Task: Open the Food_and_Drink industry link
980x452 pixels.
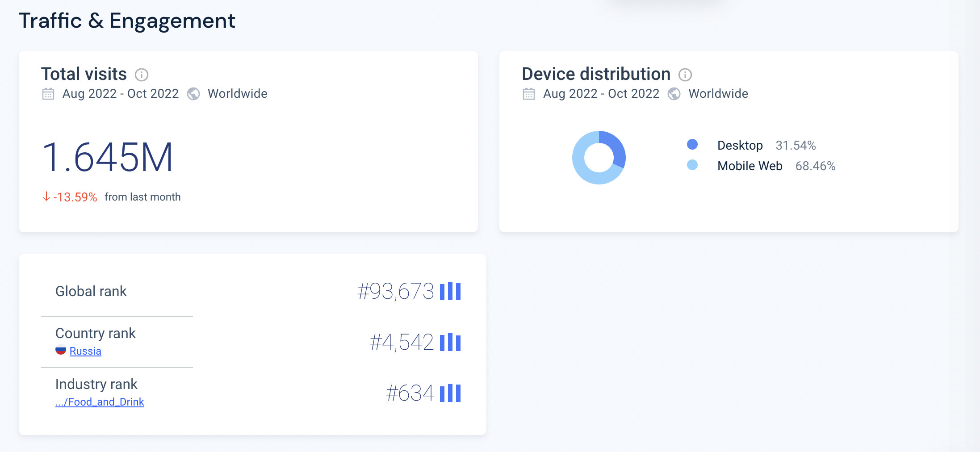Action: 100,402
